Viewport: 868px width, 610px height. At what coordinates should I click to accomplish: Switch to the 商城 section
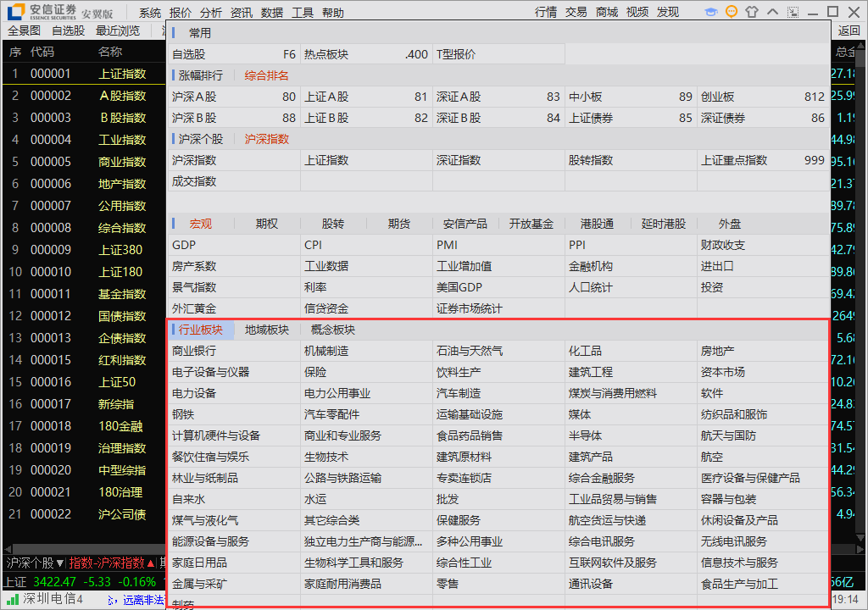607,12
